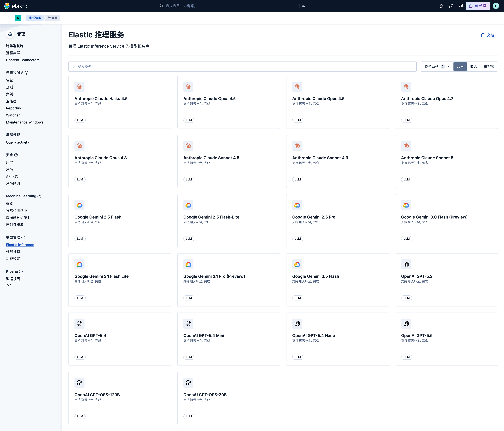Image resolution: width=504 pixels, height=431 pixels.
Task: Select the 嵌入 filter toggle
Action: point(473,67)
